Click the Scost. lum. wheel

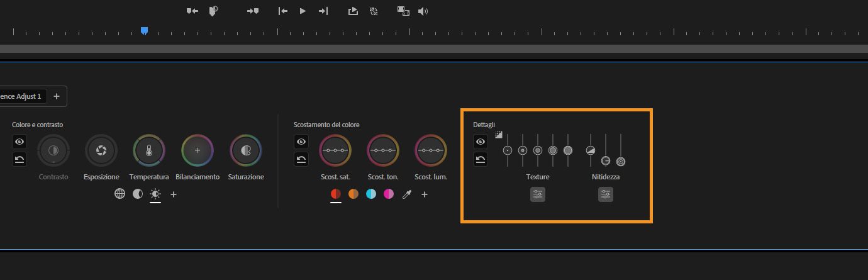click(431, 150)
